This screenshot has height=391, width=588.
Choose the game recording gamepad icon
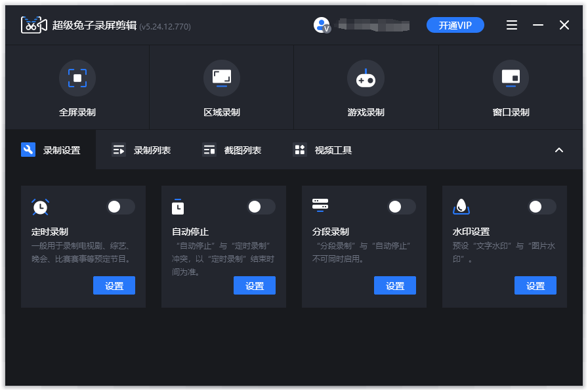point(366,78)
